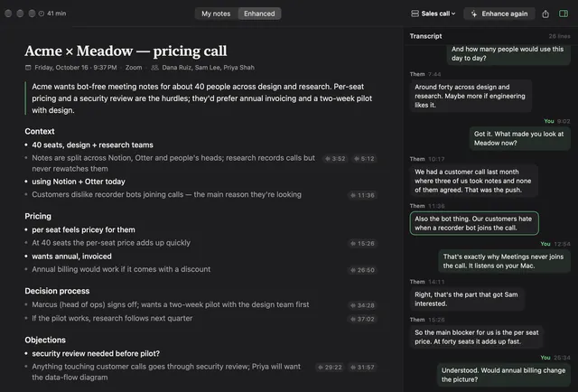Jump to the 15:26 timestamp chip in notes

[x=363, y=243]
